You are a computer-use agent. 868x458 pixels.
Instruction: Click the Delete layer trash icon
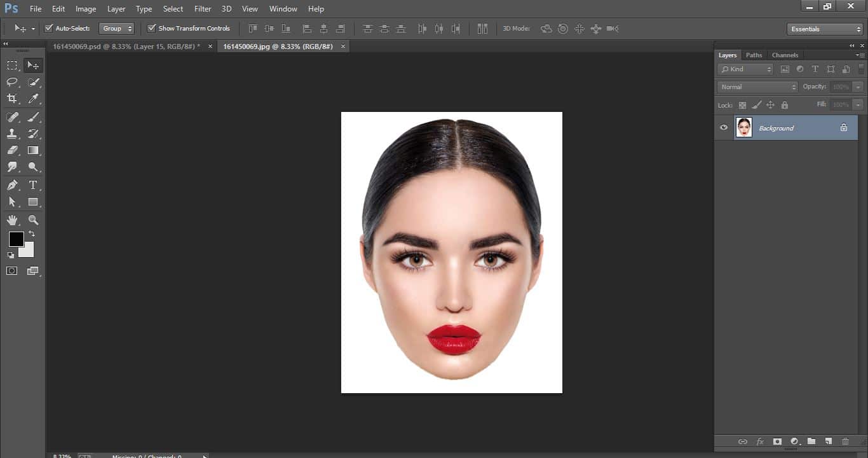pos(845,441)
